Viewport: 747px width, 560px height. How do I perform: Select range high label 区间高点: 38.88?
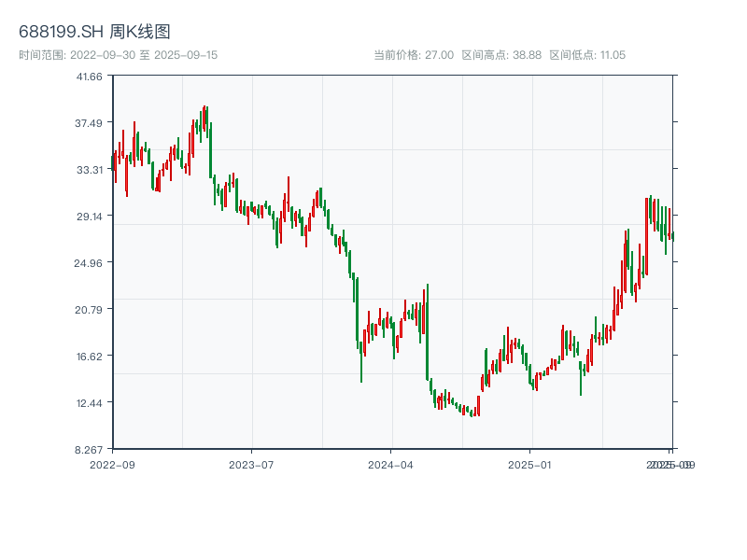click(x=501, y=55)
